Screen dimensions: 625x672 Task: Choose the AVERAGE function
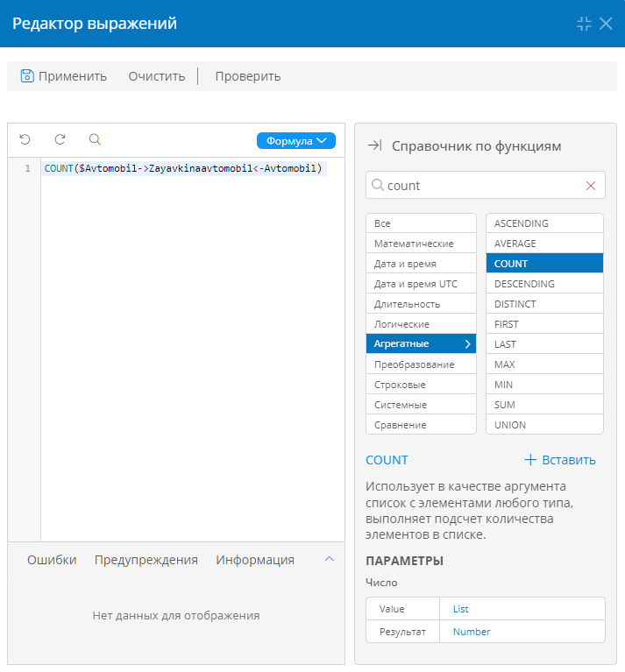[544, 244]
